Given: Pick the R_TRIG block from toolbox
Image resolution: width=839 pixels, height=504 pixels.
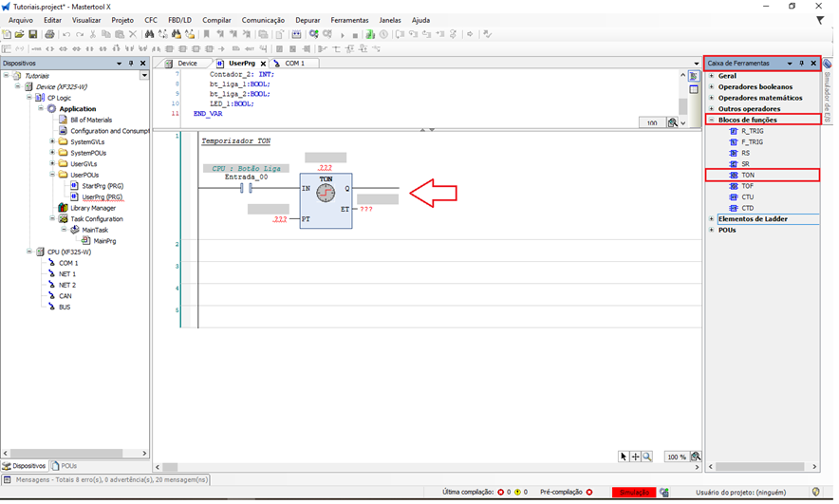Looking at the screenshot, I should click(x=752, y=131).
